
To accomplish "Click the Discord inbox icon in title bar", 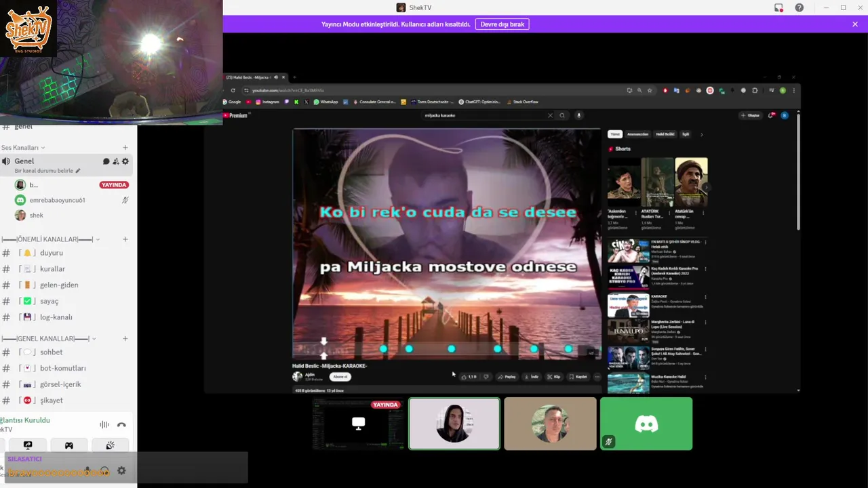I will [x=778, y=7].
